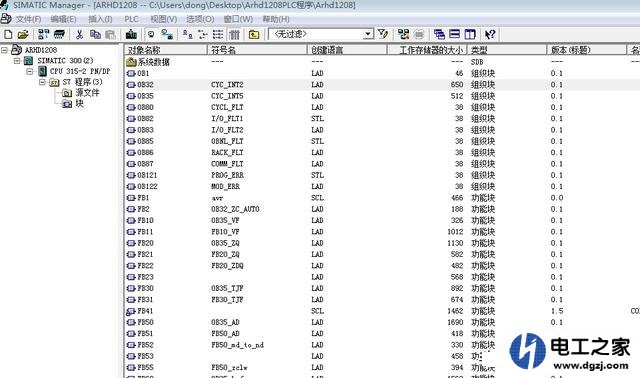This screenshot has width=640, height=378.
Task: Click the Open Project folder icon
Action: click(23, 35)
